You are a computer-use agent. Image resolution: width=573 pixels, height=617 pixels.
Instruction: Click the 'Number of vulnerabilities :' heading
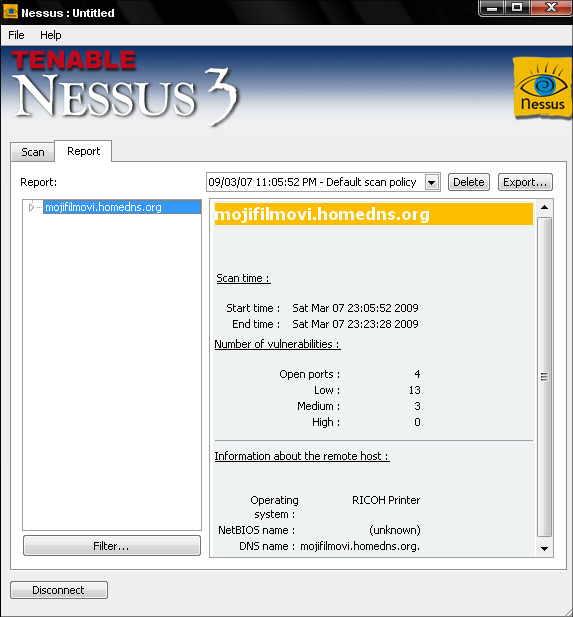pyautogui.click(x=277, y=344)
